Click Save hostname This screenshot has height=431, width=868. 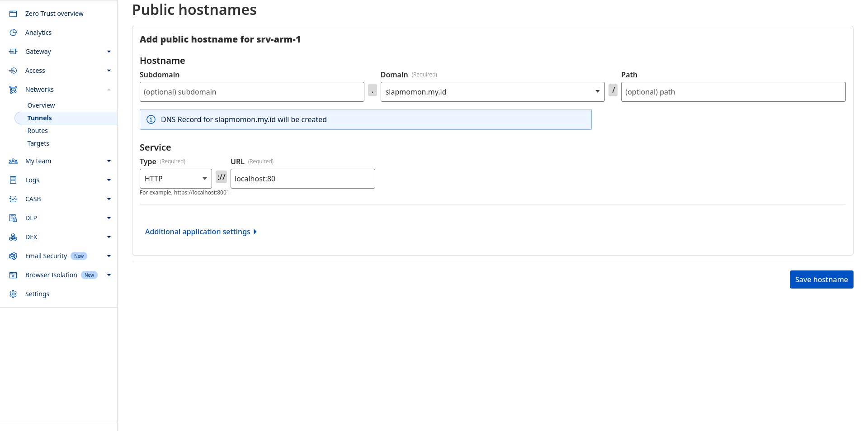(x=821, y=279)
